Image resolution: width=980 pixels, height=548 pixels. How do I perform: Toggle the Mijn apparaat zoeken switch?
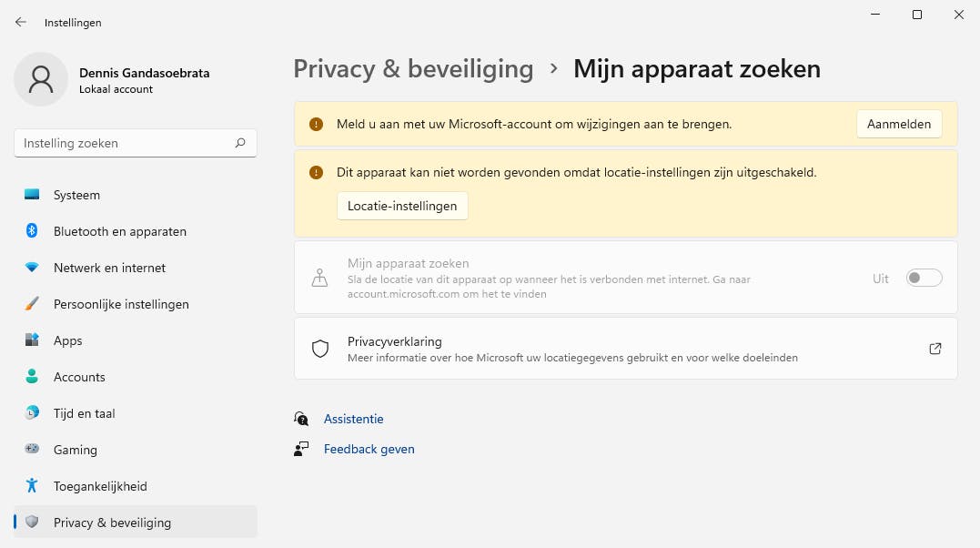pos(924,279)
